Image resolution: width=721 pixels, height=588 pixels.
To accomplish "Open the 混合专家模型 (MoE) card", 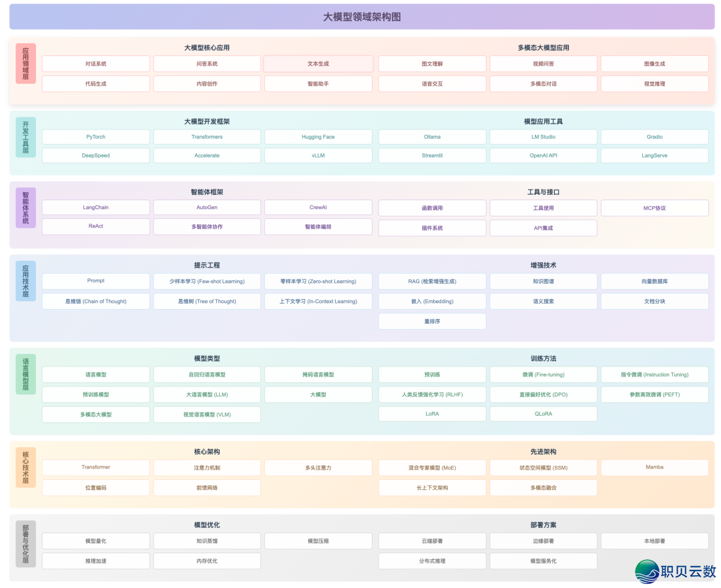I will point(432,468).
